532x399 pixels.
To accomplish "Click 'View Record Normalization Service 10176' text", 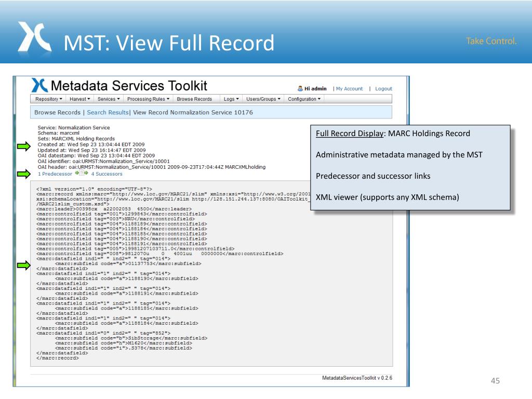I will (x=193, y=112).
